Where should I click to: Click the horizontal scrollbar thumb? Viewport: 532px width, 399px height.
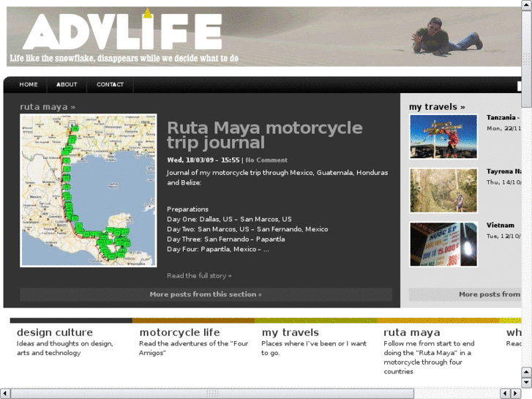tap(212, 394)
